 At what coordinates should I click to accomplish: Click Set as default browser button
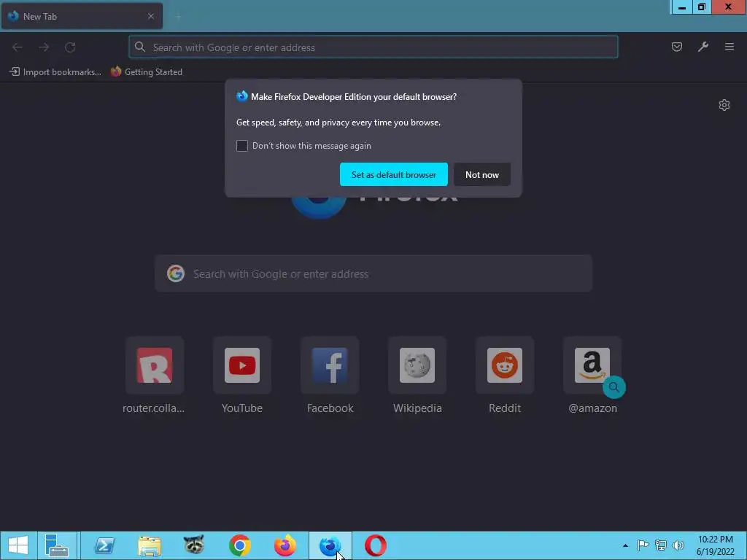393,174
